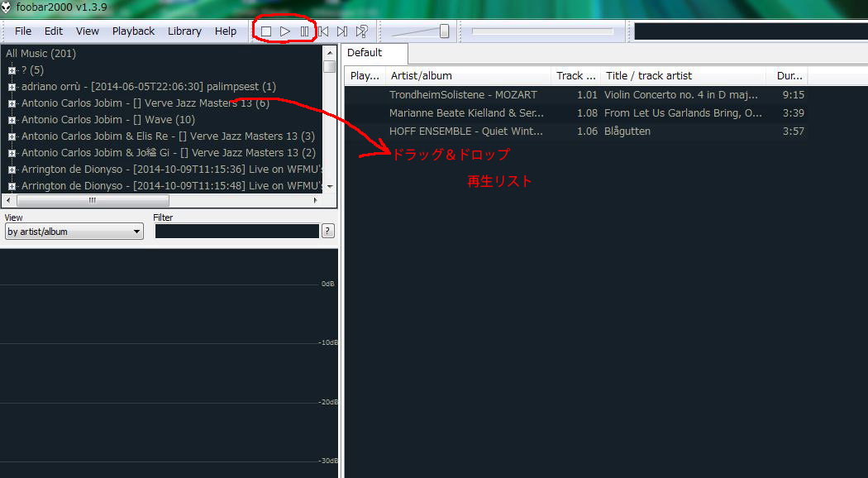
Task: Expand the adriano orrù palimpsest node
Action: click(12, 87)
